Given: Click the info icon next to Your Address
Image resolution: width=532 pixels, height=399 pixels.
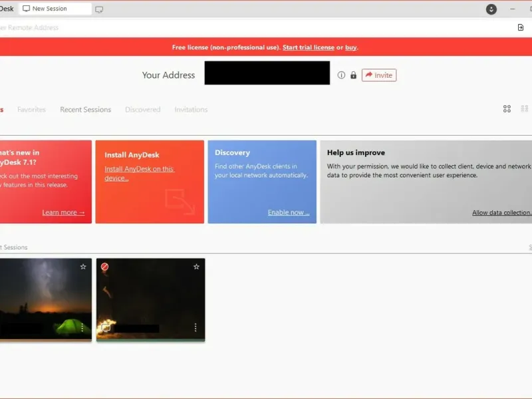Looking at the screenshot, I should click(x=341, y=75).
